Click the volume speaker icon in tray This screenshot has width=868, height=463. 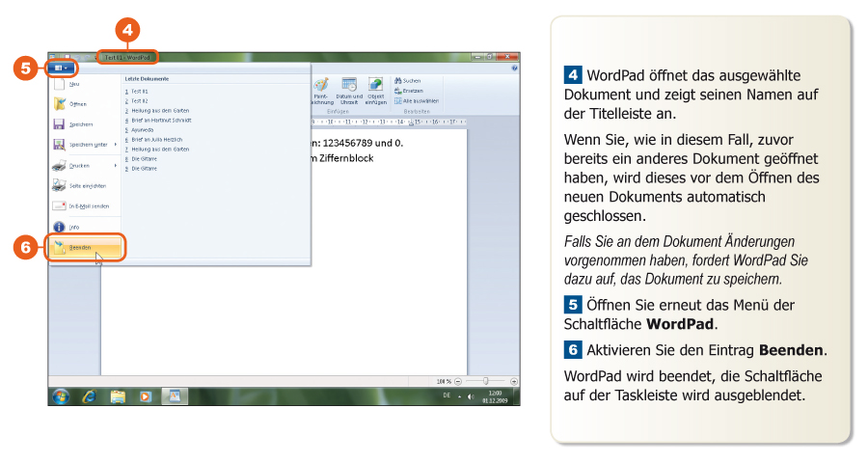[470, 396]
